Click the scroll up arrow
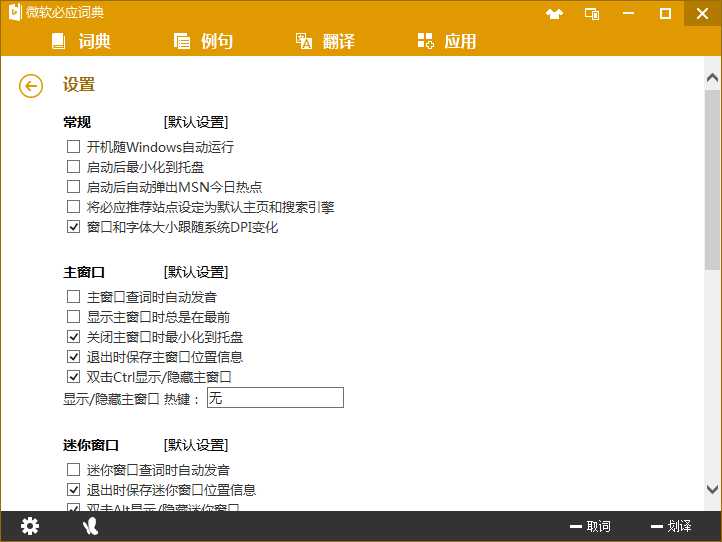Image resolution: width=722 pixels, height=542 pixels. tap(712, 79)
